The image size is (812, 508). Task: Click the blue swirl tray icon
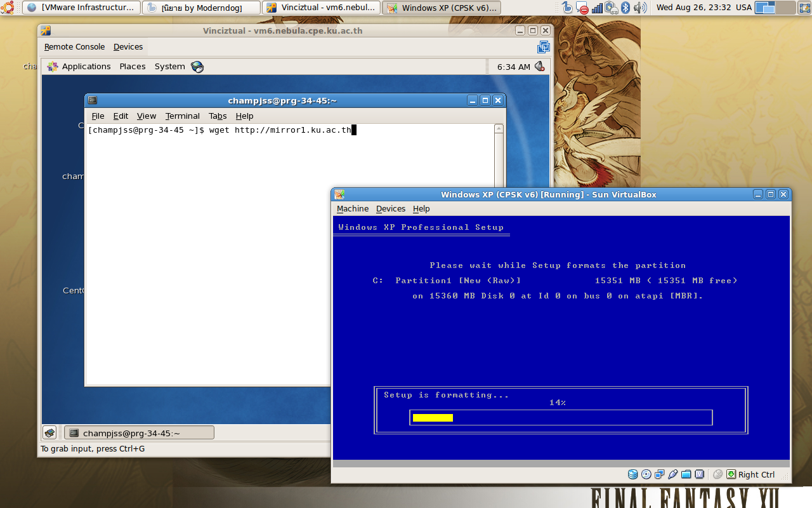click(x=568, y=8)
